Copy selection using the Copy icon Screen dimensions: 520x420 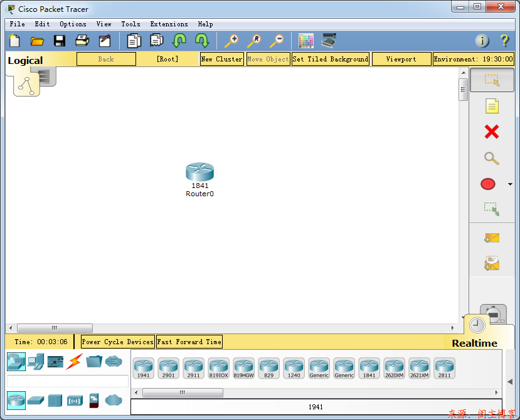tap(134, 41)
